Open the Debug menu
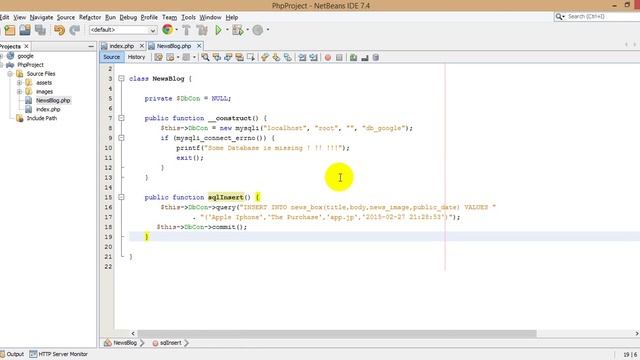 pyautogui.click(x=128, y=17)
